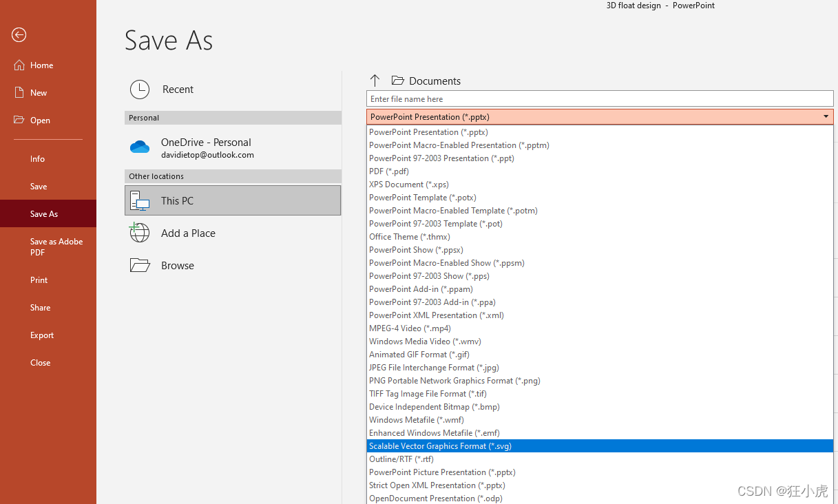Click the back arrow circle icon
The height and width of the screenshot is (504, 838).
pyautogui.click(x=19, y=35)
